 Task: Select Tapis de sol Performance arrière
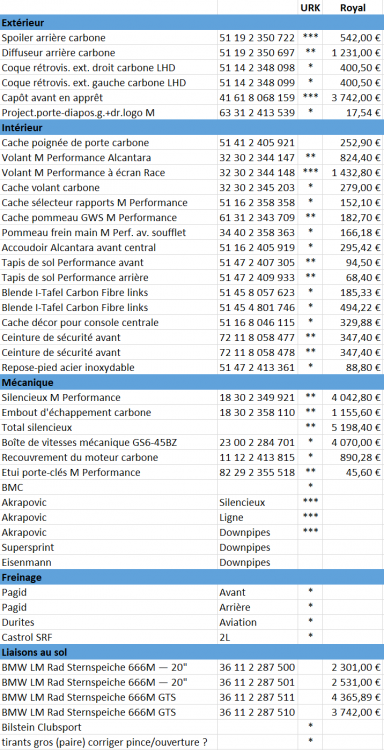pyautogui.click(x=109, y=278)
